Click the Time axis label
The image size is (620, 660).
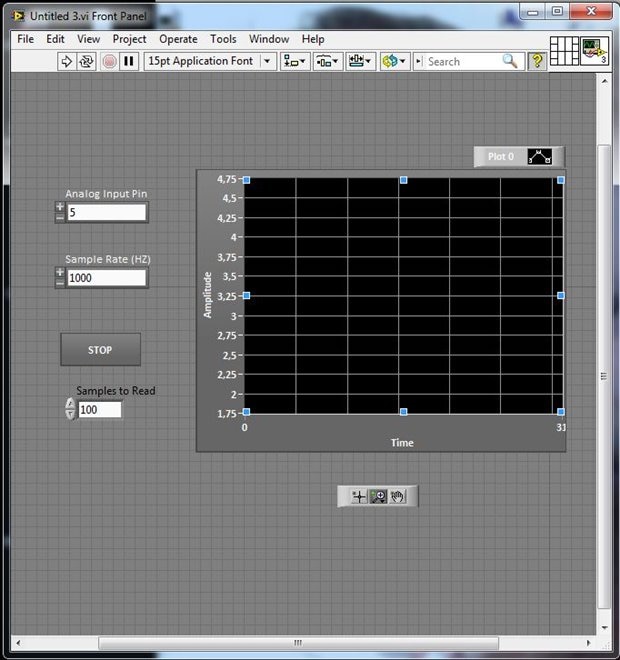pyautogui.click(x=402, y=443)
